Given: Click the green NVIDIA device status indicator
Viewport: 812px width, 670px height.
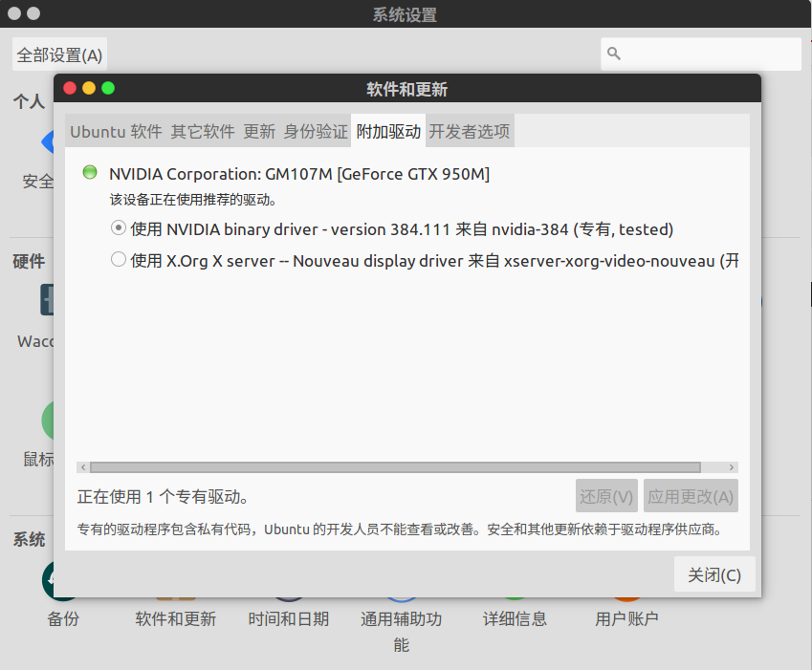Looking at the screenshot, I should pyautogui.click(x=90, y=172).
